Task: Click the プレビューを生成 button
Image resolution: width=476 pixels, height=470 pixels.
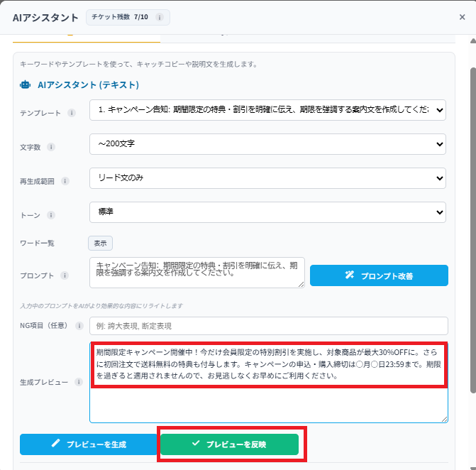Action: [89, 444]
